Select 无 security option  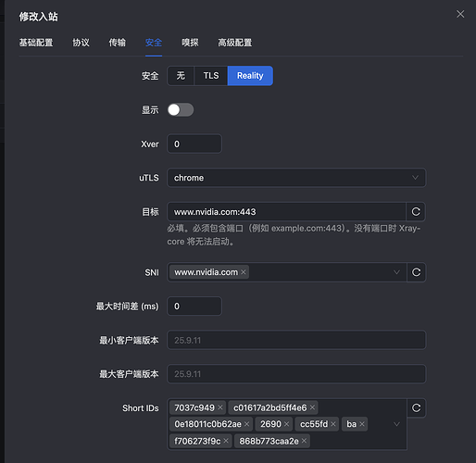click(x=181, y=76)
